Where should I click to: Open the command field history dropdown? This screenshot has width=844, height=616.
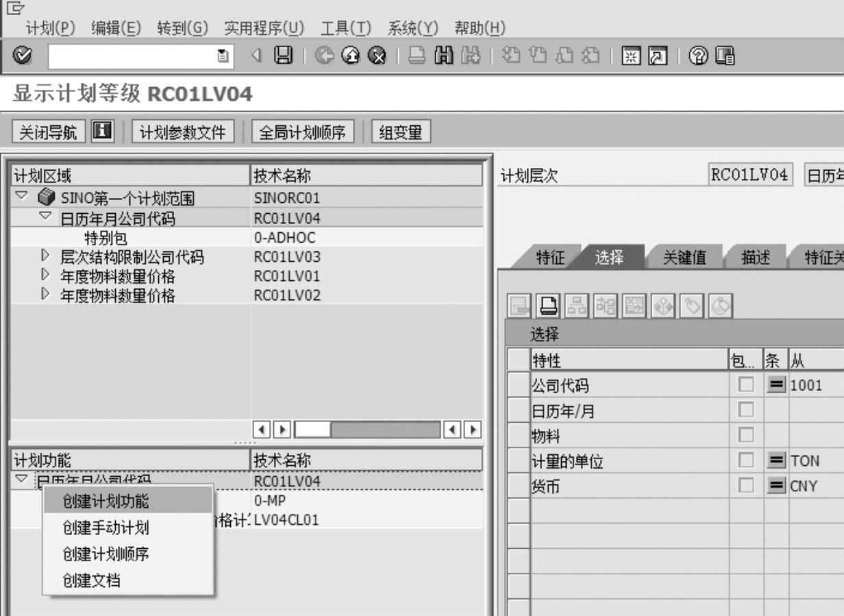223,56
